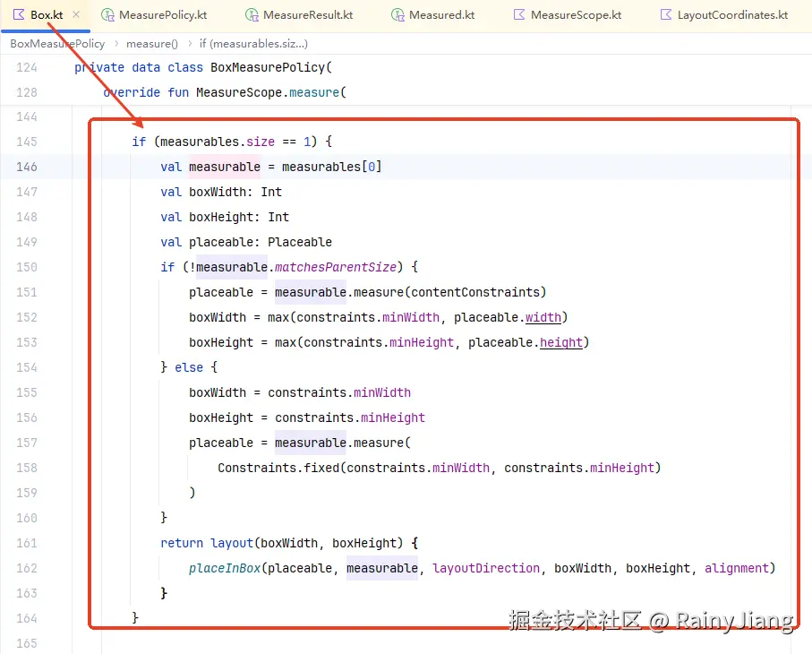Click 'contentConstraints' on line 151
The image size is (812, 654).
pos(475,292)
